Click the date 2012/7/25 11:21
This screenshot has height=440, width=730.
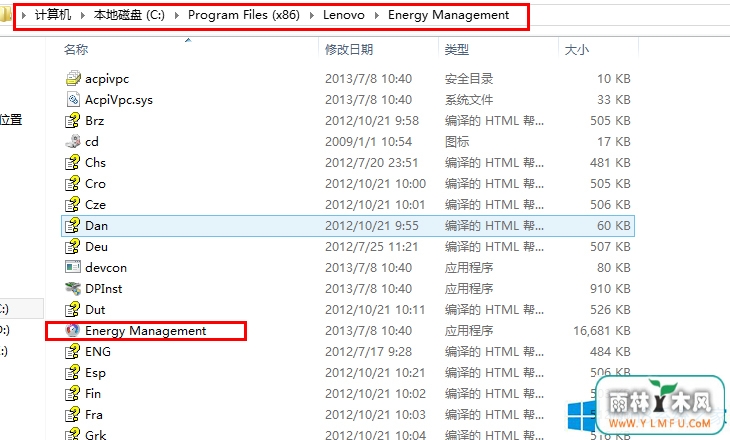pyautogui.click(x=372, y=247)
